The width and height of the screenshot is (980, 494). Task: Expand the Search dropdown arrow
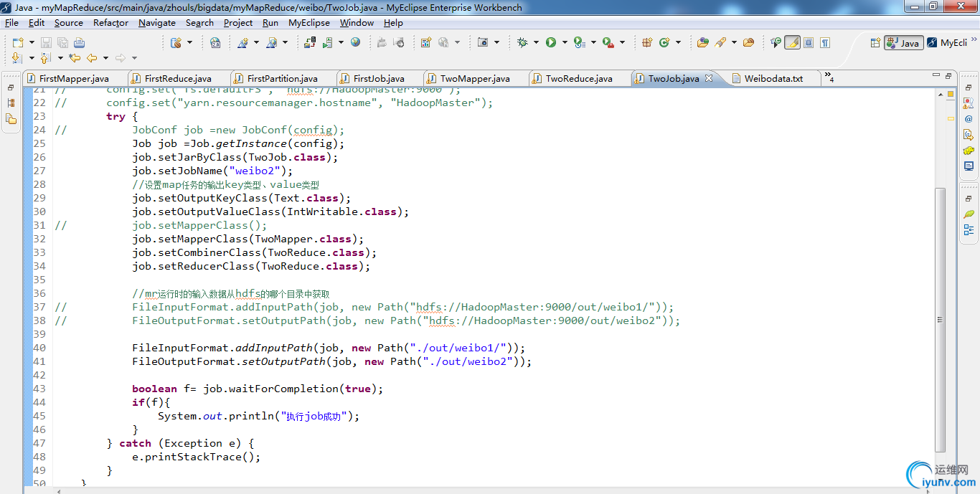point(733,42)
